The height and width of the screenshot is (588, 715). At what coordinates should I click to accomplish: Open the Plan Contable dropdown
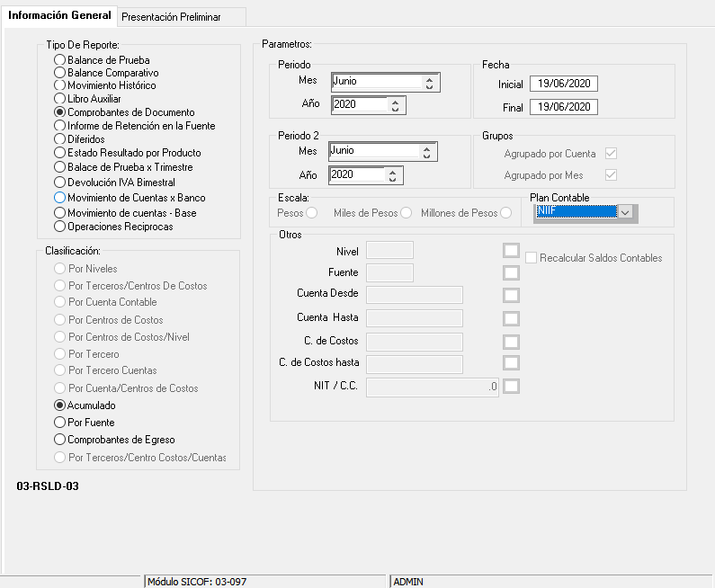click(x=627, y=213)
